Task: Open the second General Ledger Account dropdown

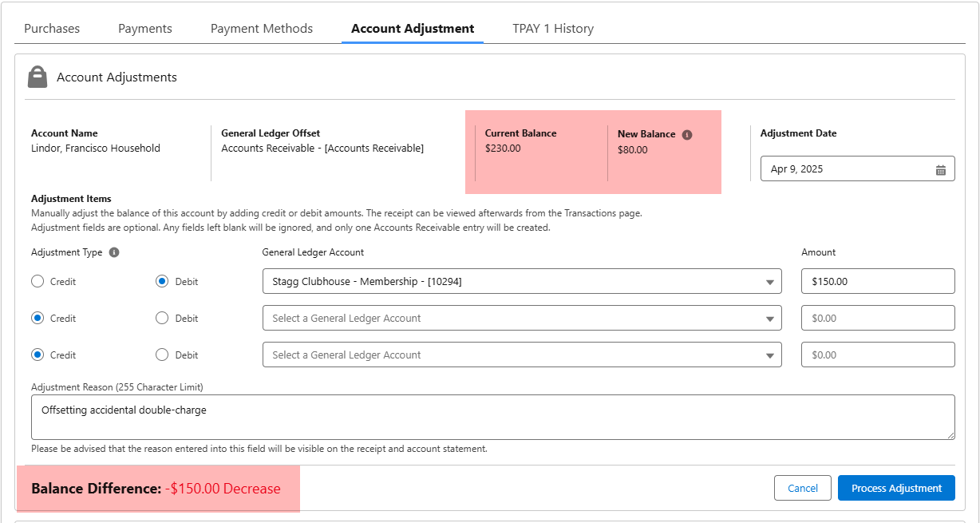Action: [x=522, y=318]
